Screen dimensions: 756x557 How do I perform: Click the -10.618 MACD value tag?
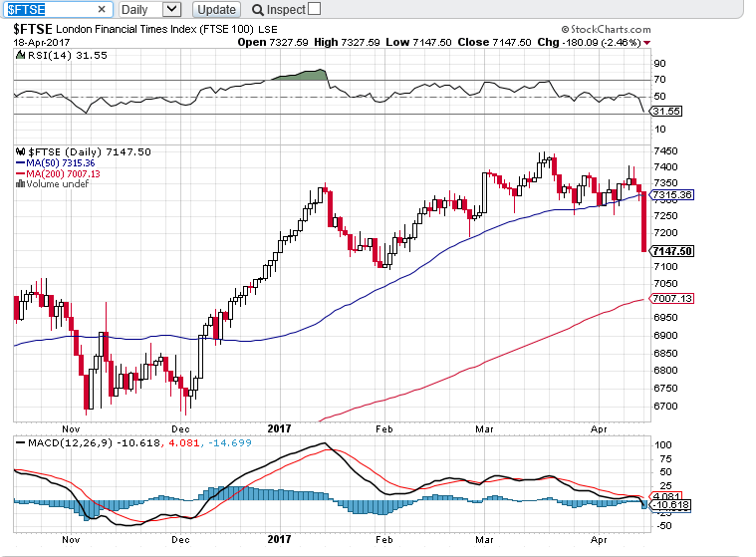[670, 505]
